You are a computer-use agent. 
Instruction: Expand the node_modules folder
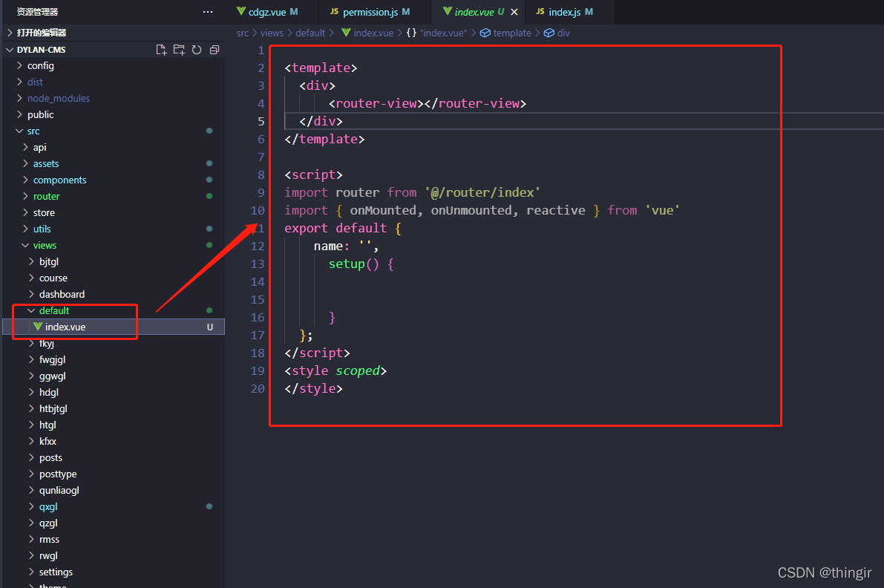click(114, 98)
